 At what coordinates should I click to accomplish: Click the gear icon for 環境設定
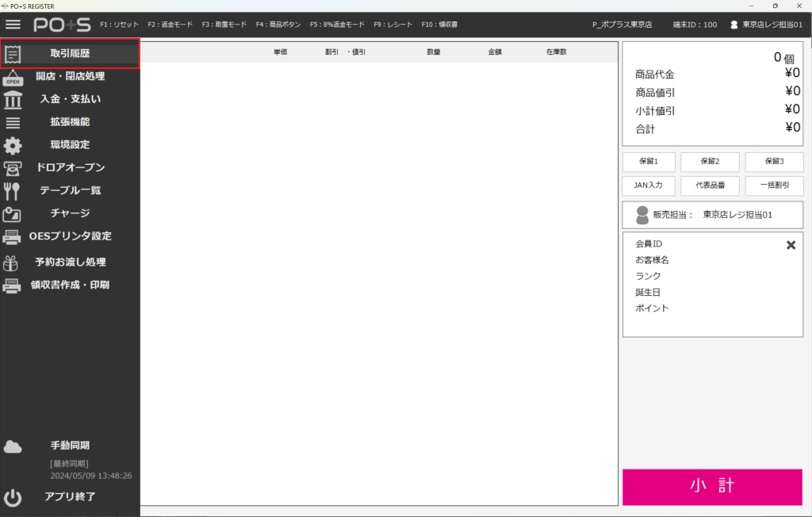point(13,146)
